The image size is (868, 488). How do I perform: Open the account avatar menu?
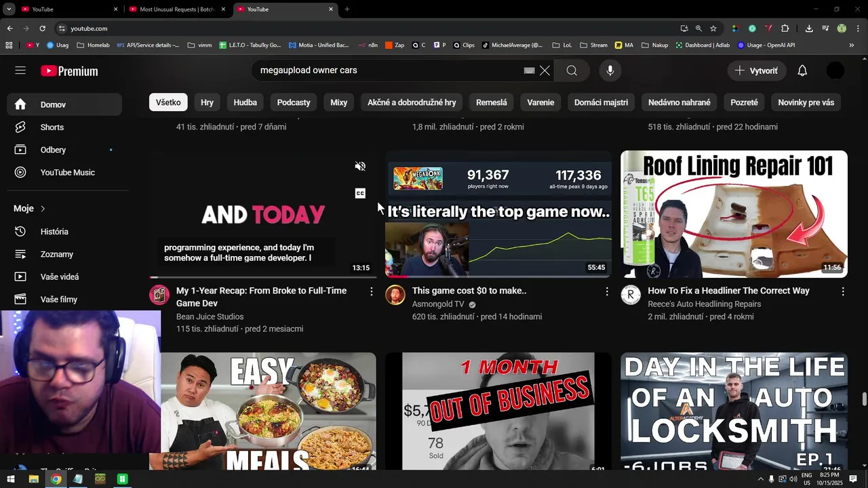coord(835,70)
